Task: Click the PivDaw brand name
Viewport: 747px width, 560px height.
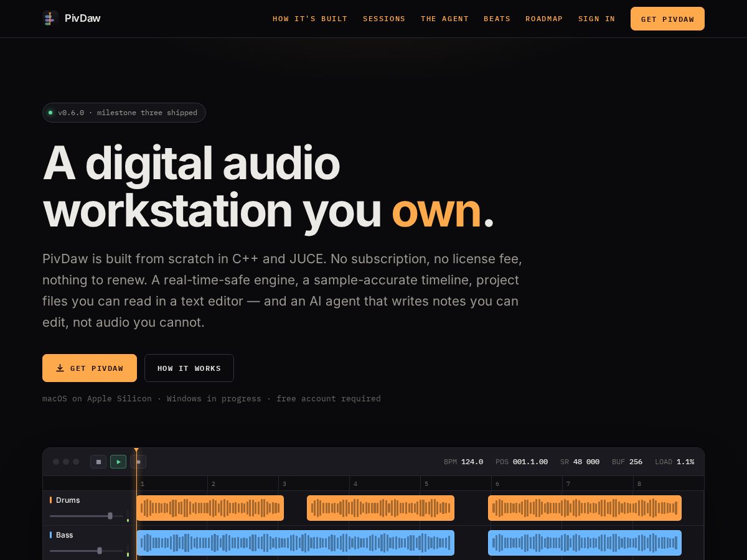Action: pos(82,19)
